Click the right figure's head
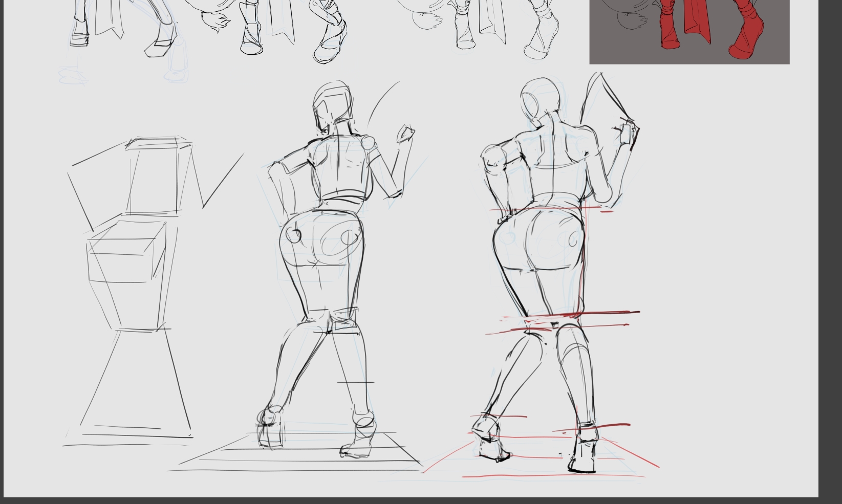The image size is (842, 504). click(x=540, y=100)
